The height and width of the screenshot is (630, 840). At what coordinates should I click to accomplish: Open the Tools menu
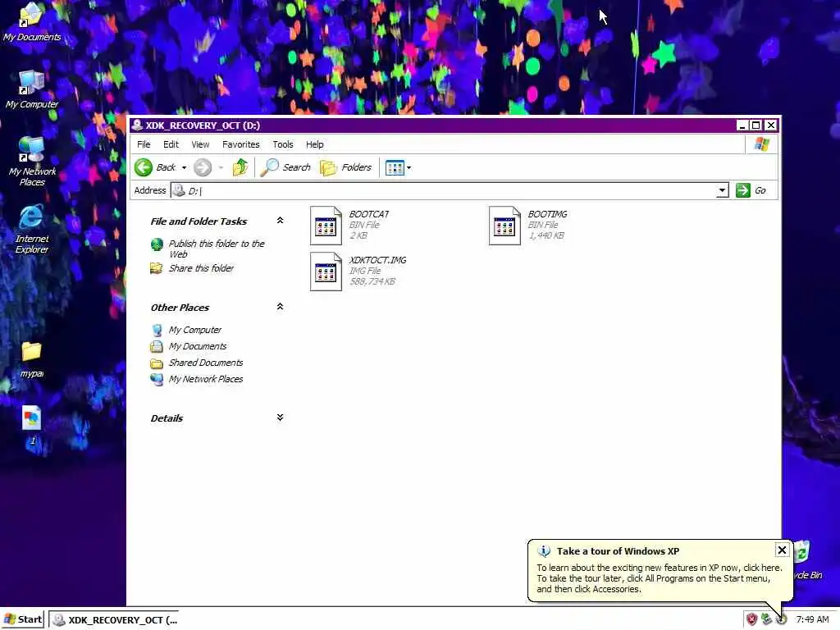(283, 144)
